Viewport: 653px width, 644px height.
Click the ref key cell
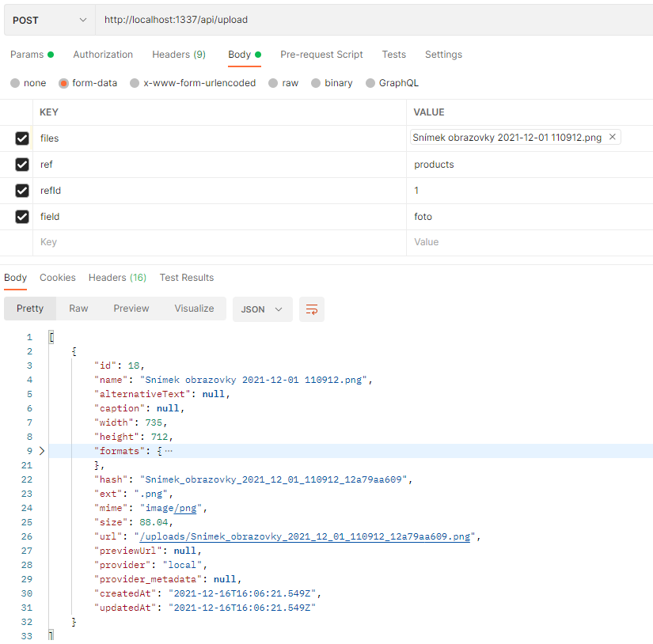(219, 165)
